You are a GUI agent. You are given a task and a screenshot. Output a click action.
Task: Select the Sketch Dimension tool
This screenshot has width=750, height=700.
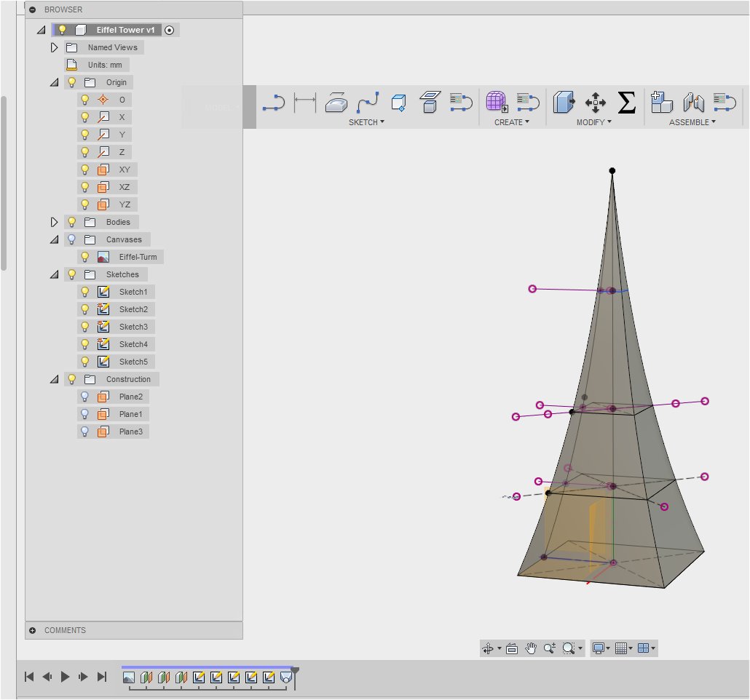pyautogui.click(x=304, y=103)
